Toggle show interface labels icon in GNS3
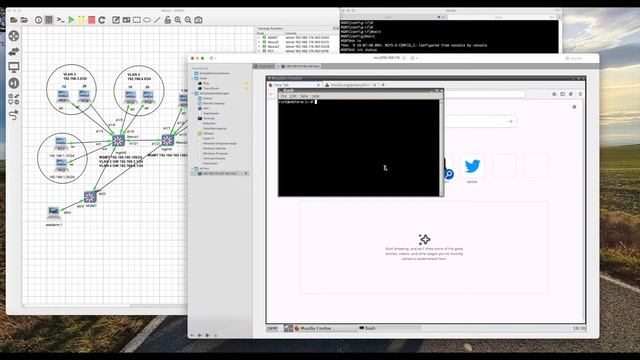Image resolution: width=640 pixels, height=360 pixels. coord(49,20)
